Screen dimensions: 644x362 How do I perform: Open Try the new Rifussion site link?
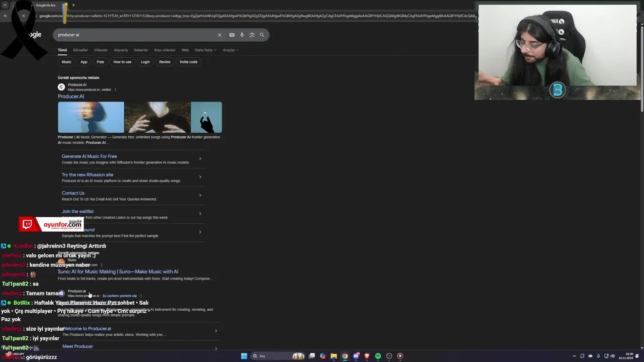point(88,174)
